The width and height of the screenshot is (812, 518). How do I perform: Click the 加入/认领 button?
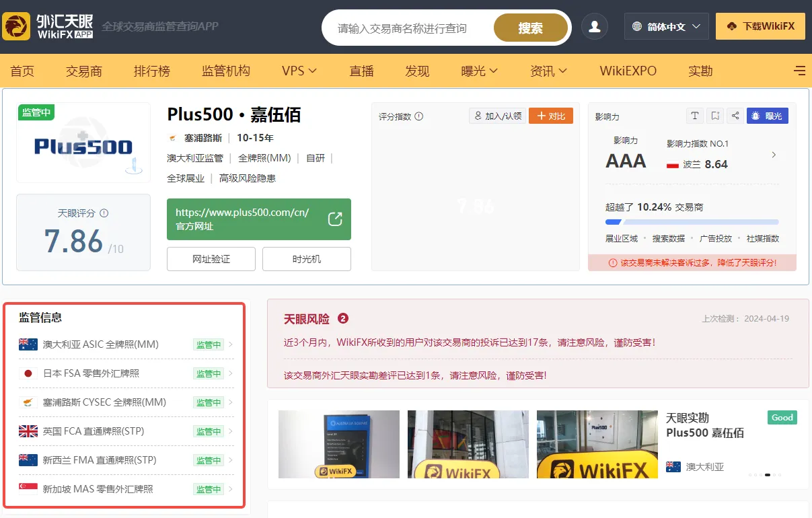click(497, 116)
